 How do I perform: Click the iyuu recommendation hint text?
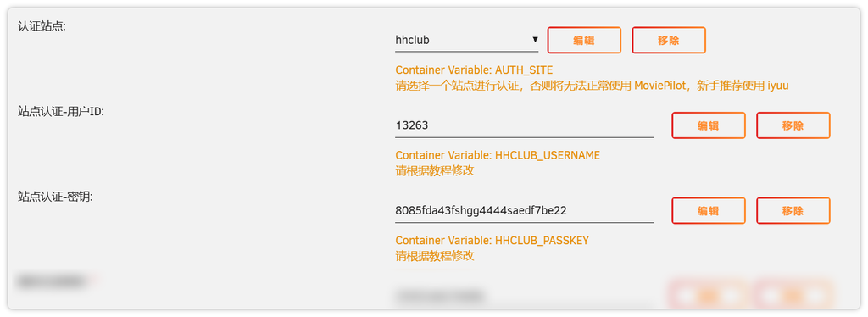tap(592, 86)
